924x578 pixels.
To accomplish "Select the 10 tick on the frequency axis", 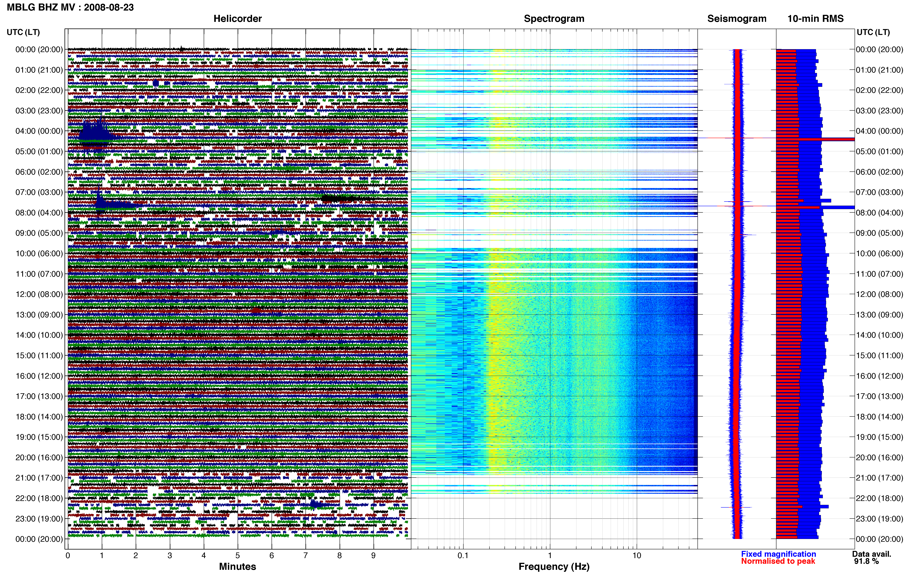I will (x=636, y=556).
